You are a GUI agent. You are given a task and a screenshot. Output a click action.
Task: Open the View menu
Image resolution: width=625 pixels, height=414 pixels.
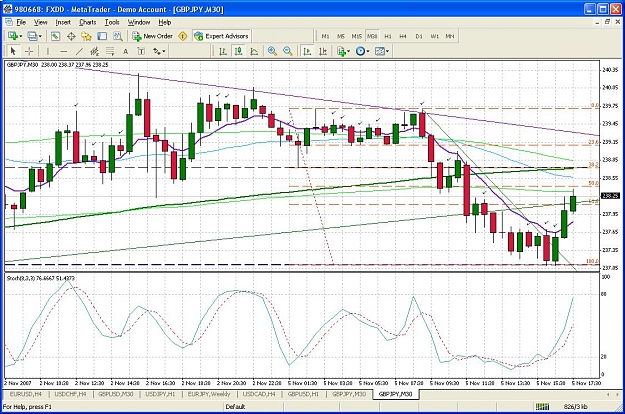click(x=40, y=22)
